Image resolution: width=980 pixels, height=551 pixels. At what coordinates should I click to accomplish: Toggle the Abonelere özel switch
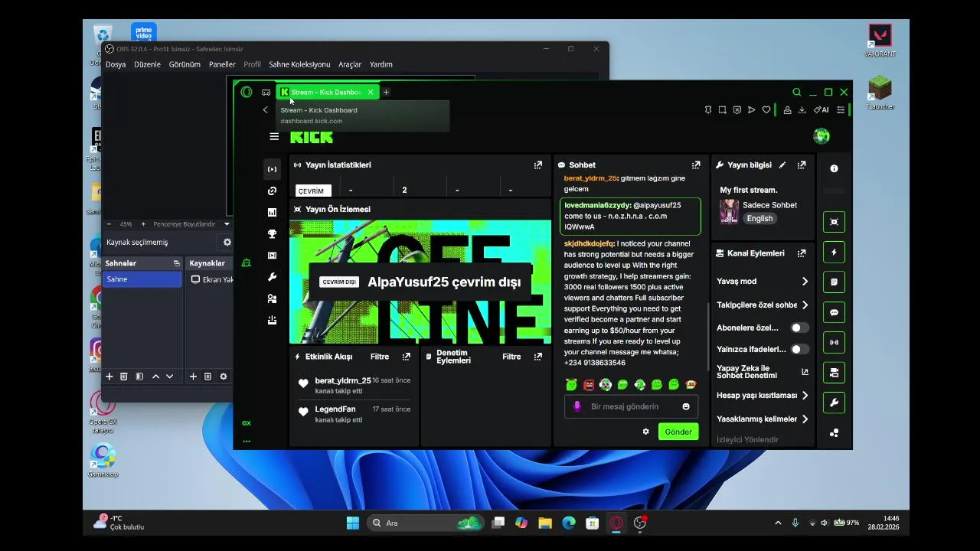coord(800,328)
